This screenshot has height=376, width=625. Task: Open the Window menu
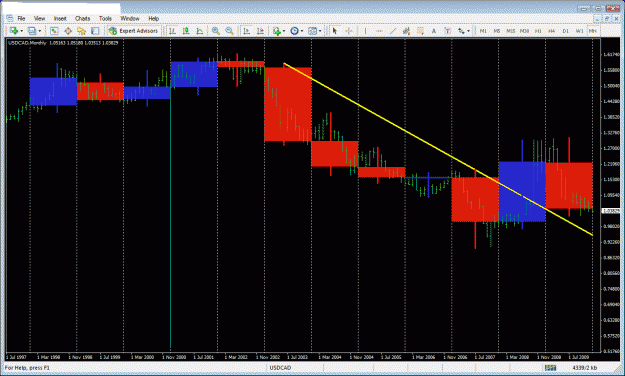pos(130,18)
